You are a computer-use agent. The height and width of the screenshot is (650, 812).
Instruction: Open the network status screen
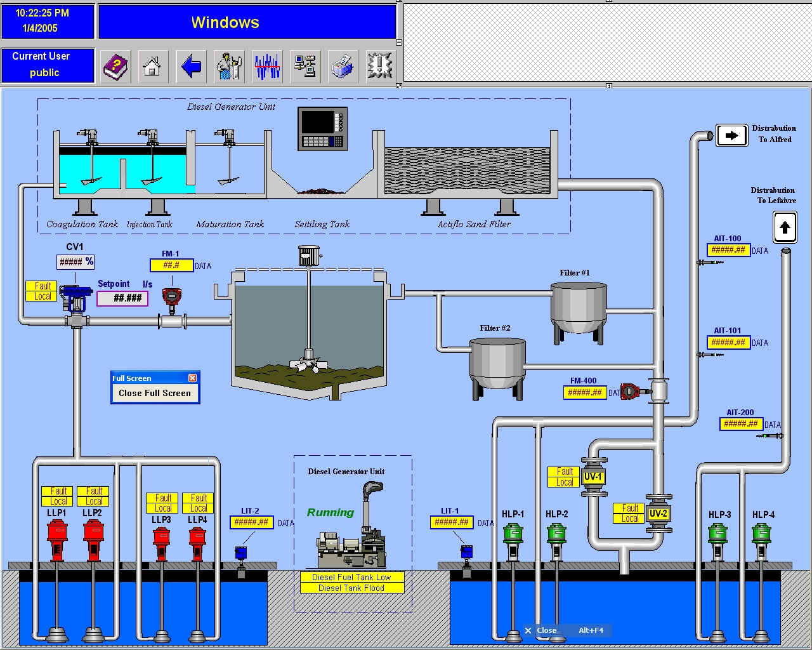305,65
